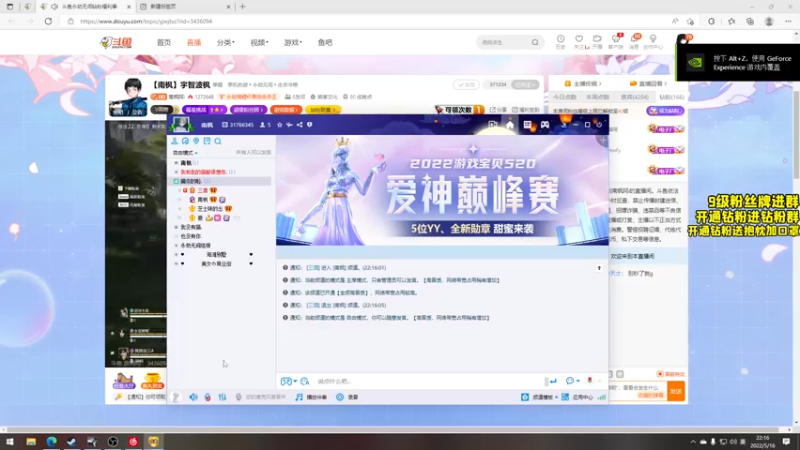The height and width of the screenshot is (450, 800).
Task: Open the client download icon in header
Action: tap(616, 41)
